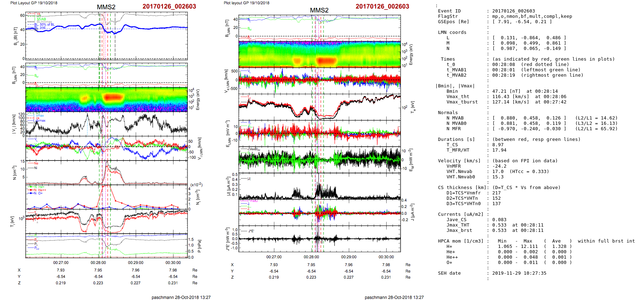Click the 'O+' row label in HPCA table
Image resolution: width=644 pixels, height=300 pixels.
point(449,263)
